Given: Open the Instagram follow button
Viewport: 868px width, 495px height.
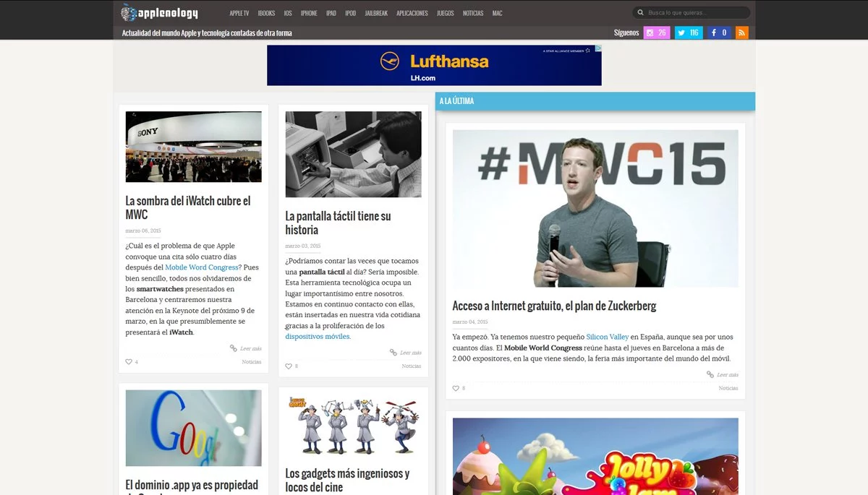Looking at the screenshot, I should tap(657, 33).
